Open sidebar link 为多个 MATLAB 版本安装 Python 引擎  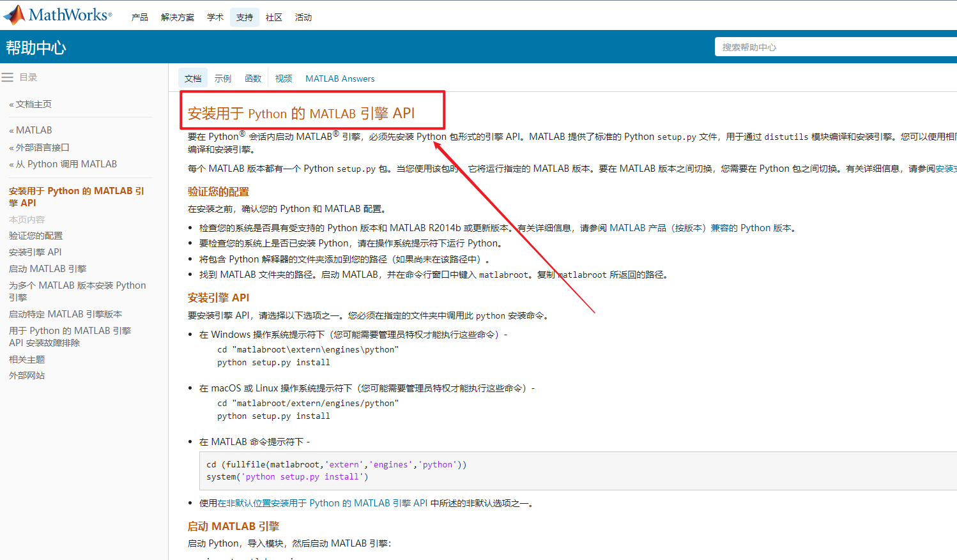click(x=77, y=291)
